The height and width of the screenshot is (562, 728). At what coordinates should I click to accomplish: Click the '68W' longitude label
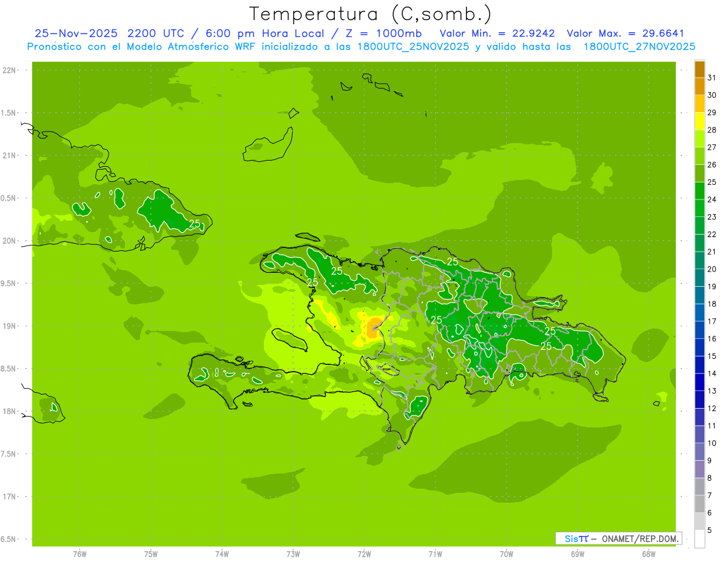click(649, 554)
